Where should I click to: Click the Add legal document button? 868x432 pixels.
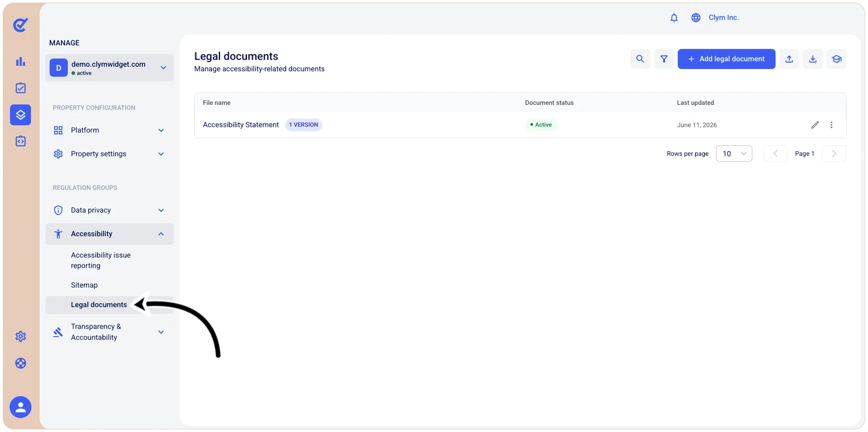pyautogui.click(x=726, y=59)
